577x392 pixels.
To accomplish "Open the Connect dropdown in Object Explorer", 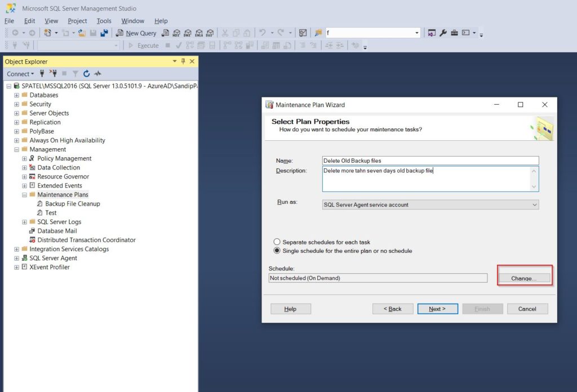I will tap(20, 74).
